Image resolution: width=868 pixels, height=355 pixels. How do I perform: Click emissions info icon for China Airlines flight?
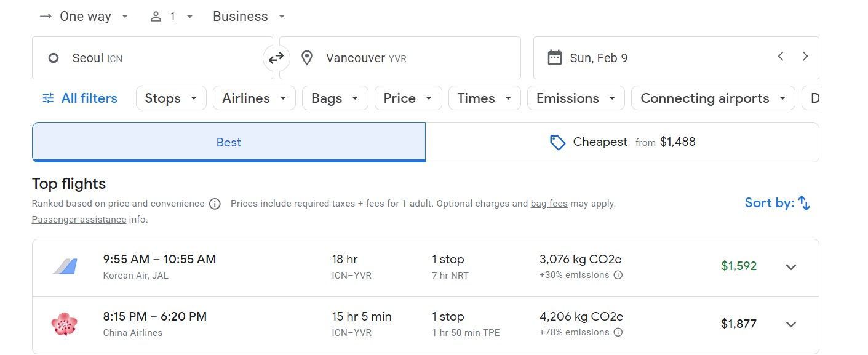[x=618, y=332]
